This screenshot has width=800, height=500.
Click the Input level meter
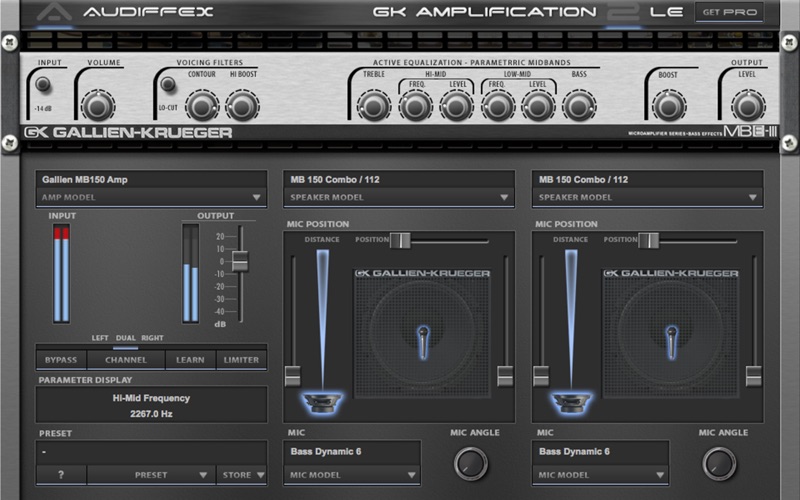(61, 273)
